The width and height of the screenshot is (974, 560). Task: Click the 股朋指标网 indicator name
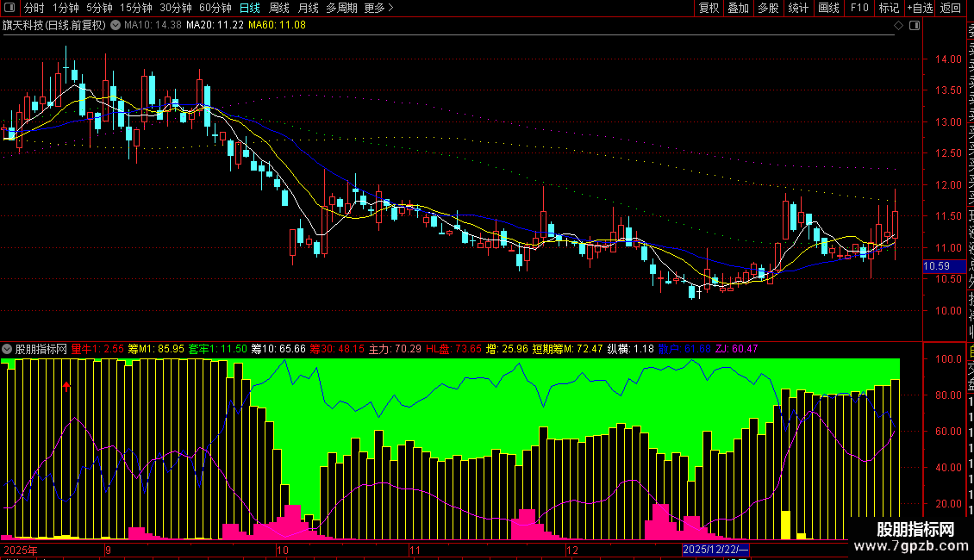pos(41,349)
